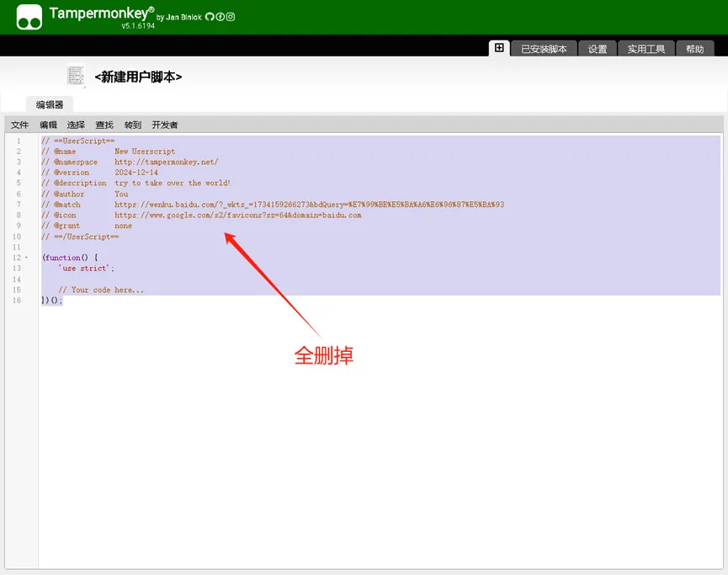Screen dimensions: 728x575
Task: Click the version text v5.1.6194
Action: point(138,26)
